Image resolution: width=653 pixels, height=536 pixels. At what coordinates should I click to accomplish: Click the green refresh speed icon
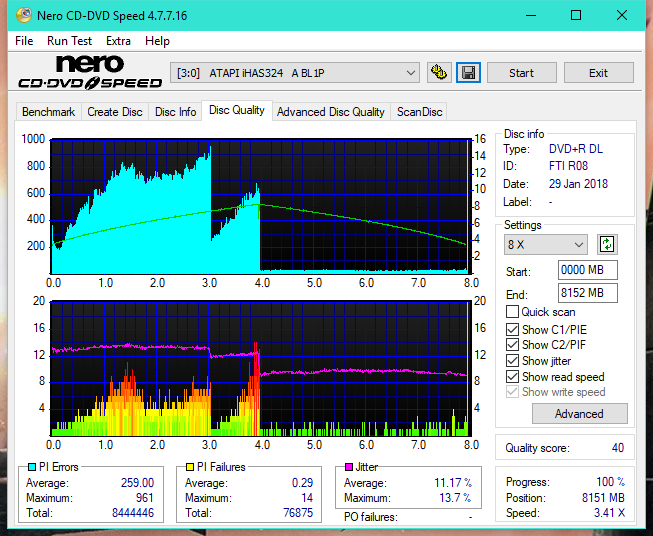[607, 244]
